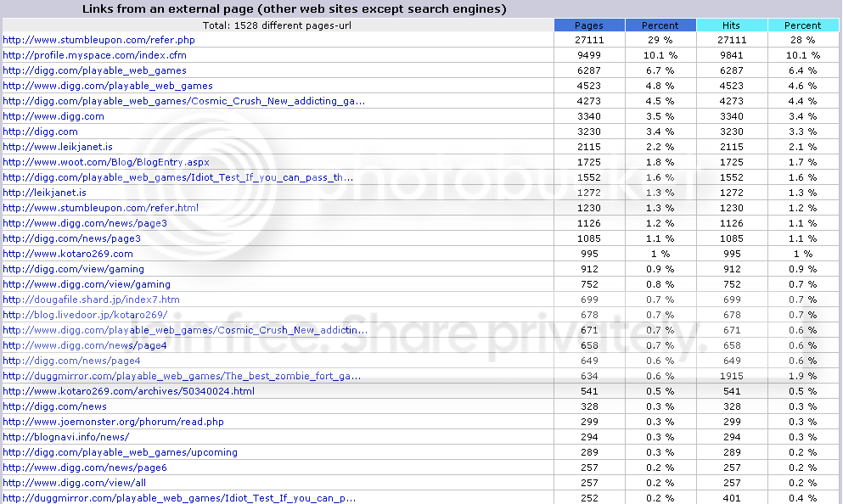Viewport: 843px width, 504px height.
Task: Select the 9499 Pages value for myspace
Action: coord(589,55)
